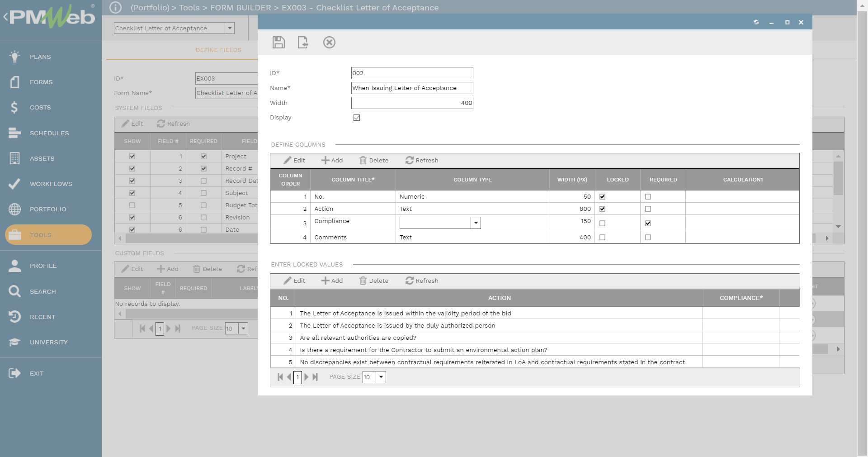Image resolution: width=868 pixels, height=457 pixels.
Task: Click the Width input field showing 400
Action: pos(412,103)
